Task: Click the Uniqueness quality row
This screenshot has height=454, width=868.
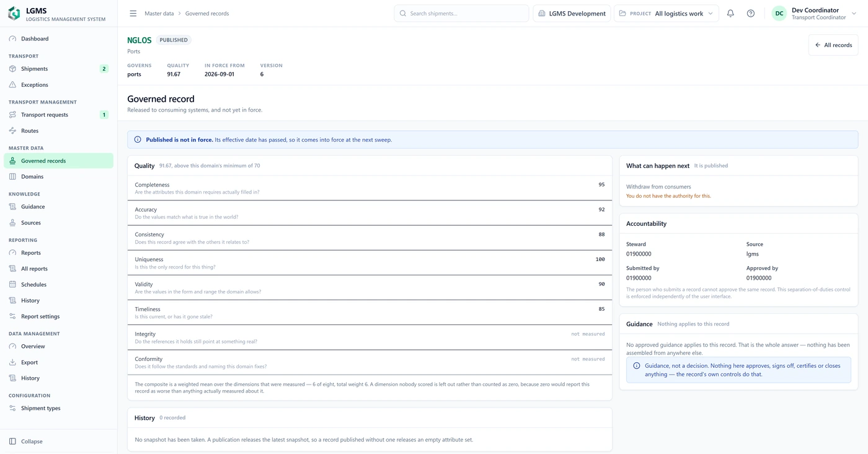Action: (370, 262)
